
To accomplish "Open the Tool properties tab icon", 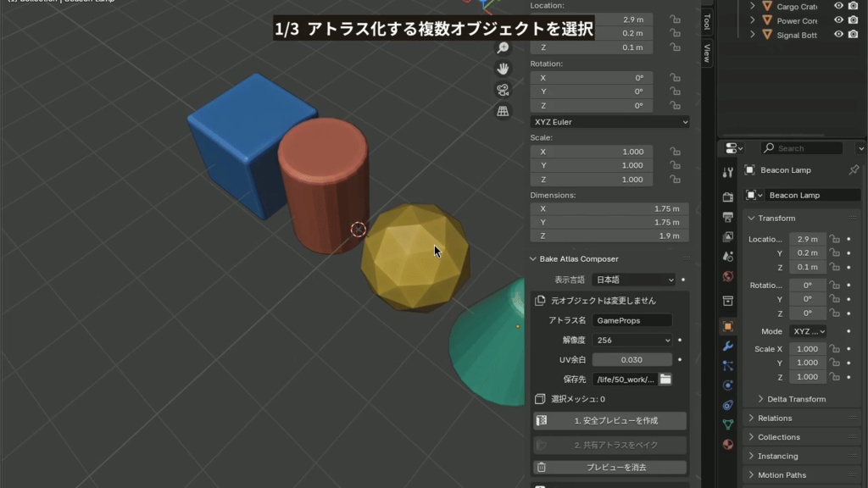I will click(x=728, y=172).
